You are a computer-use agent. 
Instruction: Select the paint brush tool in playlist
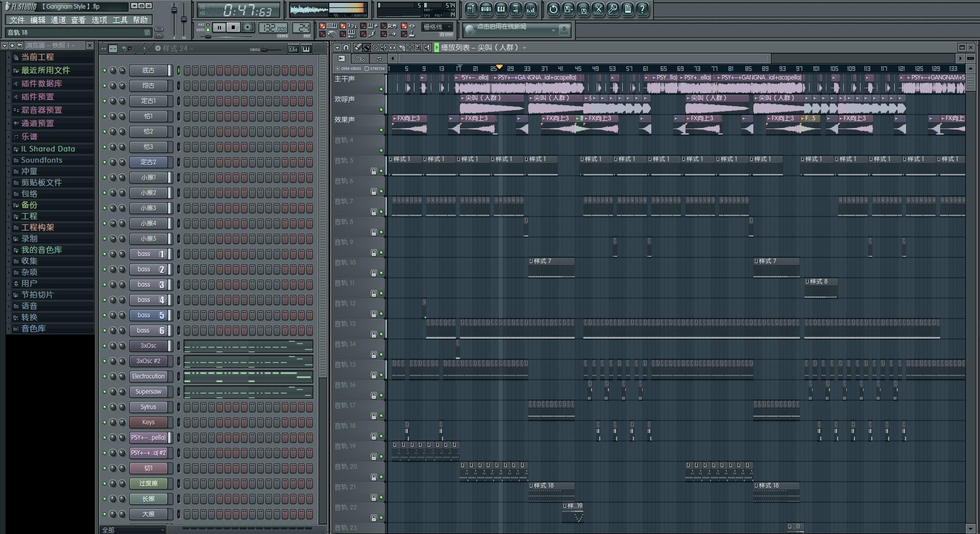(x=366, y=47)
